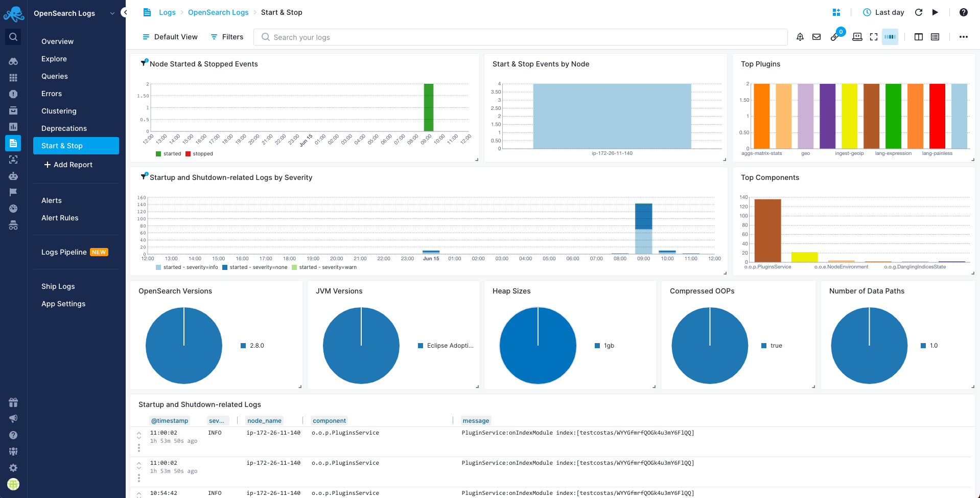This screenshot has height=498, width=980.
Task: Expand the first 11:00:02 INFO log row
Action: (139, 435)
